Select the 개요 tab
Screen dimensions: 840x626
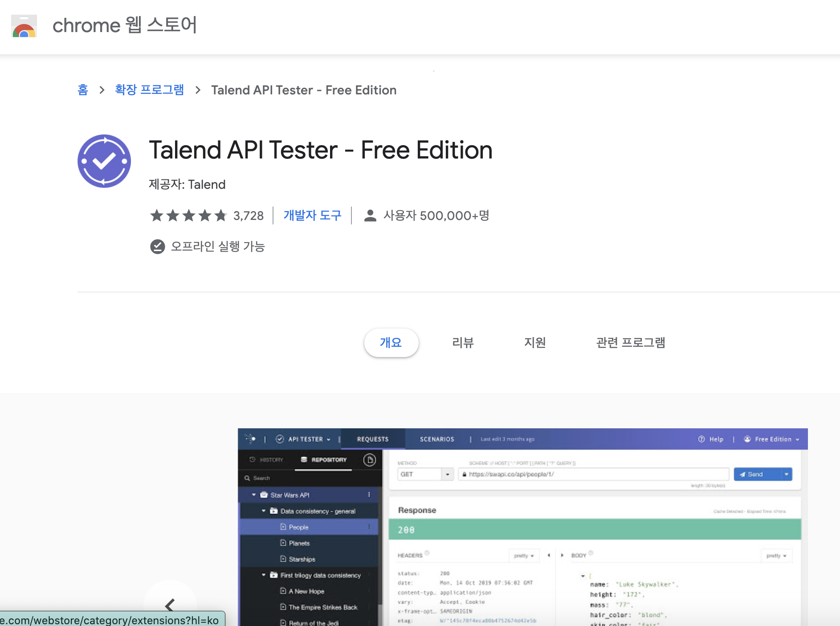391,342
